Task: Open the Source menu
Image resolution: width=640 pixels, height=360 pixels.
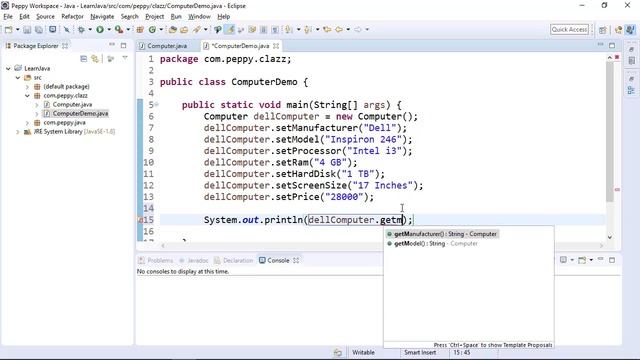Action: pos(45,17)
